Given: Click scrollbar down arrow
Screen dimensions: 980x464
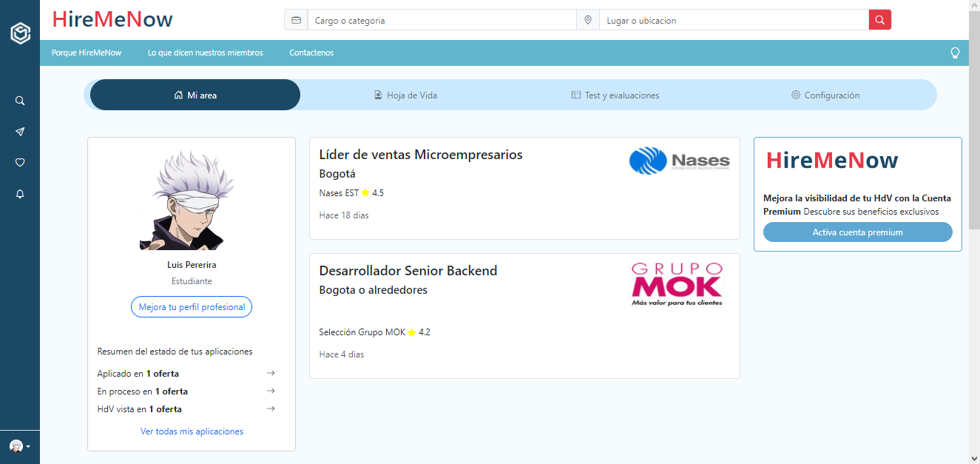Looking at the screenshot, I should pos(974,458).
